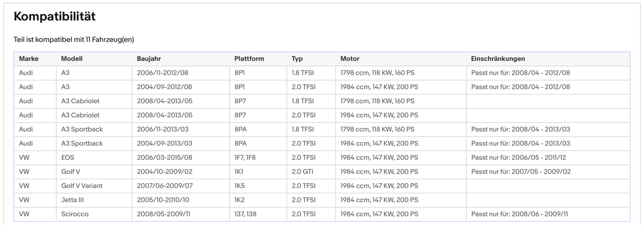The width and height of the screenshot is (644, 225).
Task: Click the Kompatibilität heading
Action: coord(54,17)
